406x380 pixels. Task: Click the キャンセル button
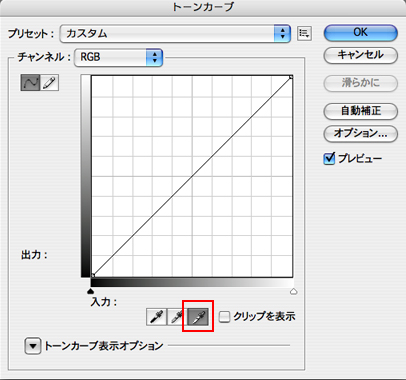tap(361, 55)
